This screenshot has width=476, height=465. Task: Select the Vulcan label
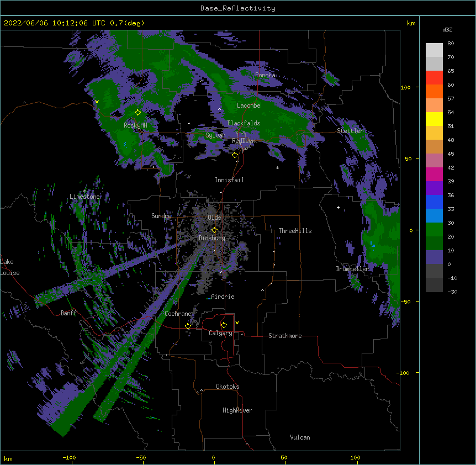pos(300,437)
